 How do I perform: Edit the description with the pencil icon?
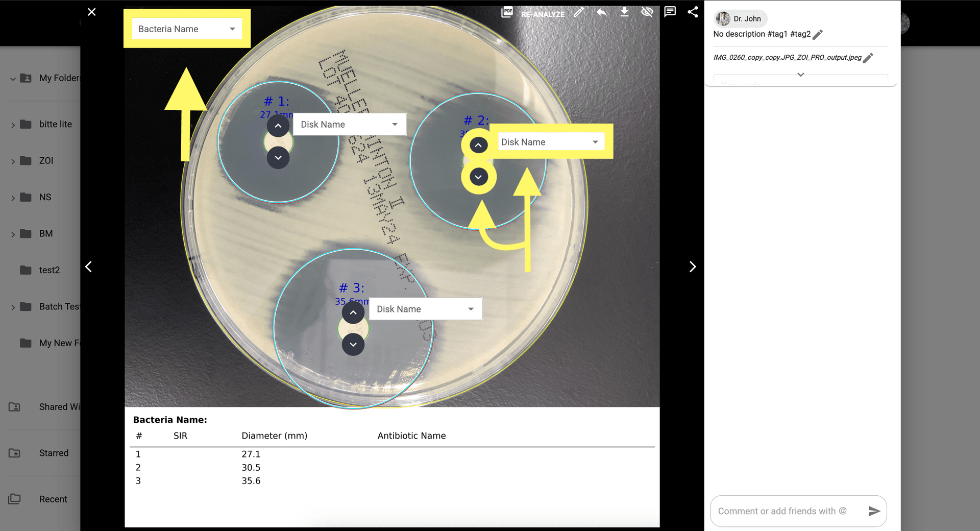[x=818, y=34]
